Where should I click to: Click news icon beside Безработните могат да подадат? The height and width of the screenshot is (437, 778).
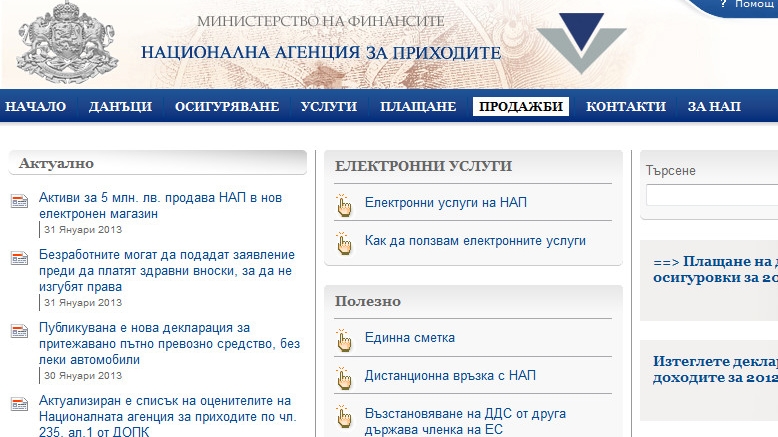coord(19,258)
